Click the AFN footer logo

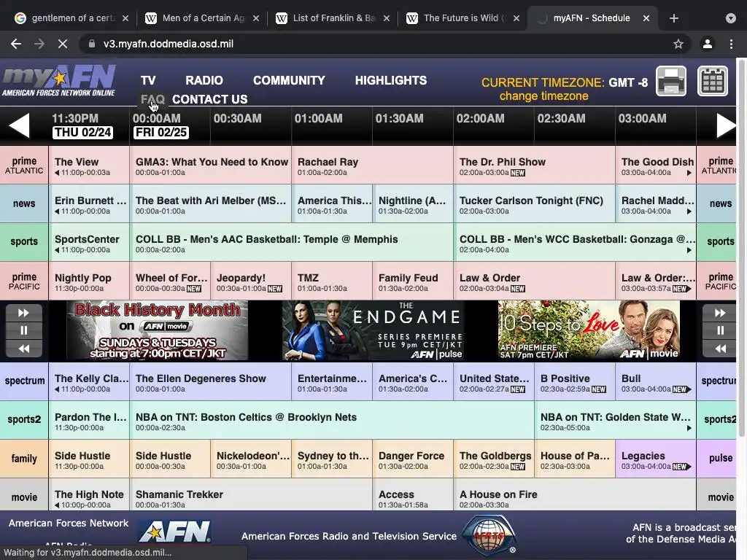pos(175,531)
